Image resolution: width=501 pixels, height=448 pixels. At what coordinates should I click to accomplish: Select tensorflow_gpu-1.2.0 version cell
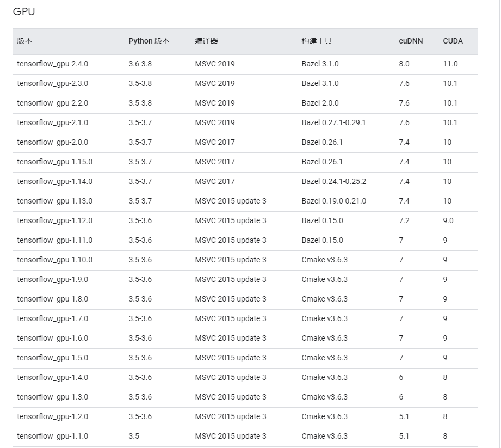[52, 416]
